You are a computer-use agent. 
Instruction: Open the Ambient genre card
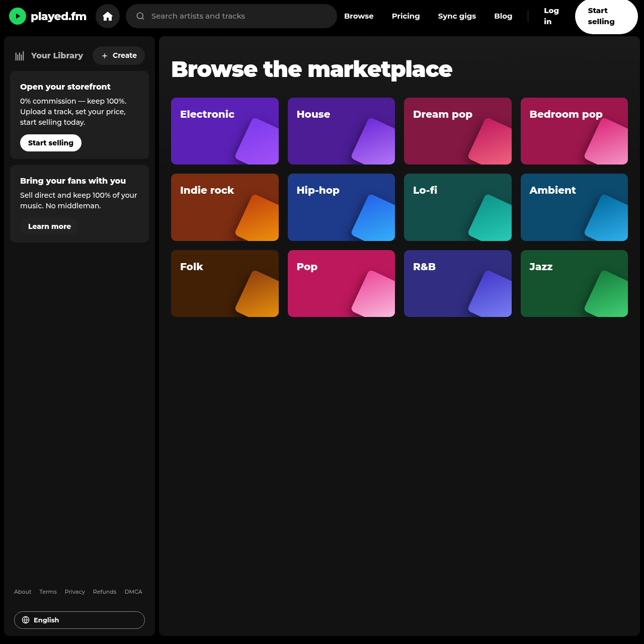[x=574, y=207]
